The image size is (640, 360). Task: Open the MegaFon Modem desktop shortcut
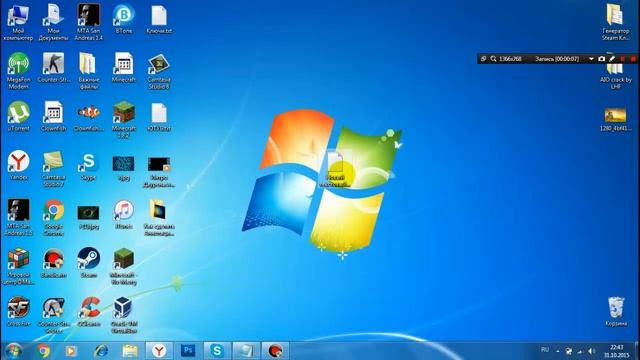(x=18, y=71)
